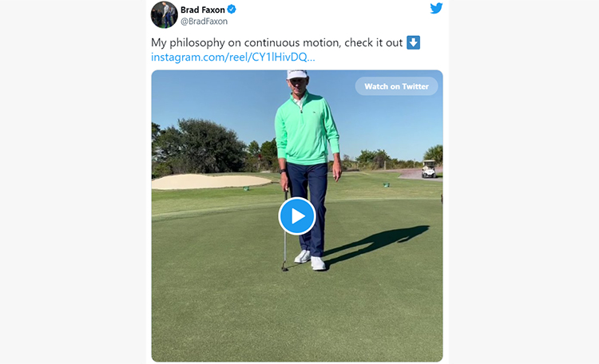Click the golfer's green pullover in video

coord(306,129)
